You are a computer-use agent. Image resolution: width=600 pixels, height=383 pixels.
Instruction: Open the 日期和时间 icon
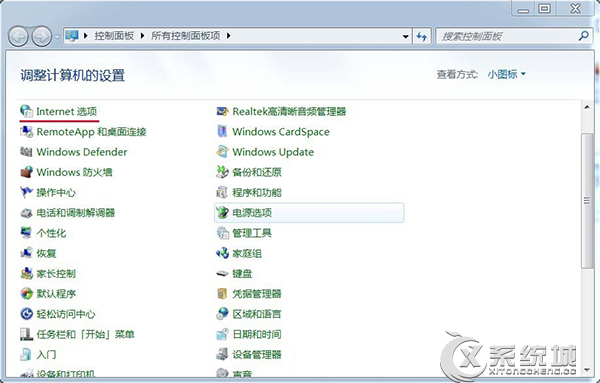pyautogui.click(x=222, y=334)
